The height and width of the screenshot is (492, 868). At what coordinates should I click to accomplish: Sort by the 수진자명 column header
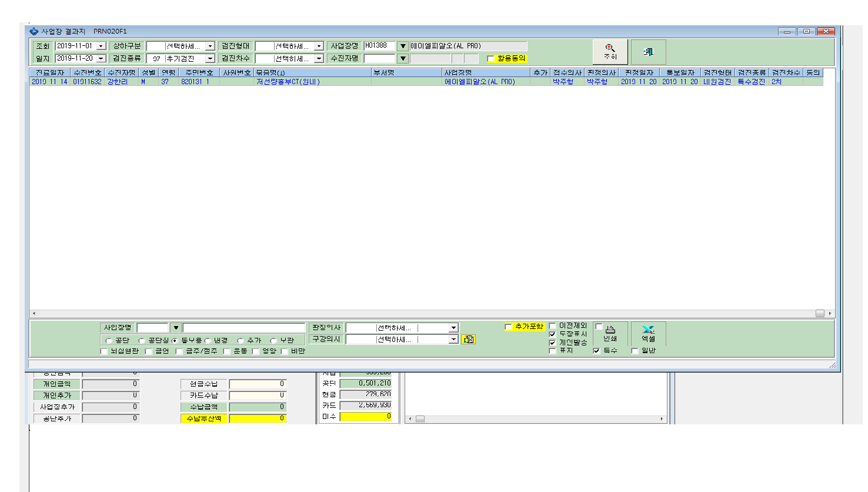coord(122,72)
